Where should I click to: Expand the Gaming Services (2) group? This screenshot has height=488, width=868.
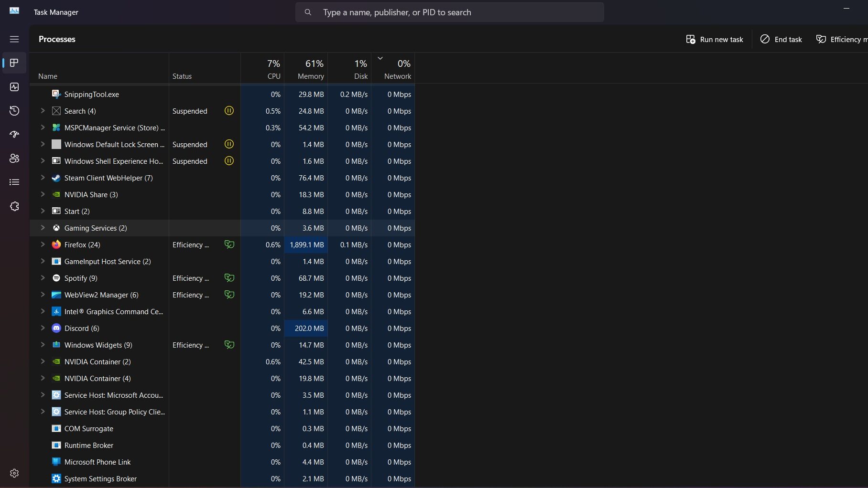tap(43, 228)
